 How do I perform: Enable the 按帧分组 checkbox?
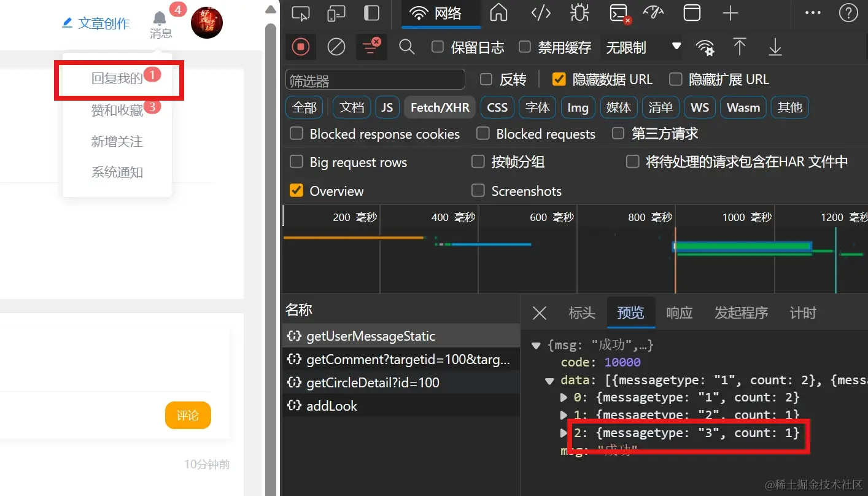point(478,161)
